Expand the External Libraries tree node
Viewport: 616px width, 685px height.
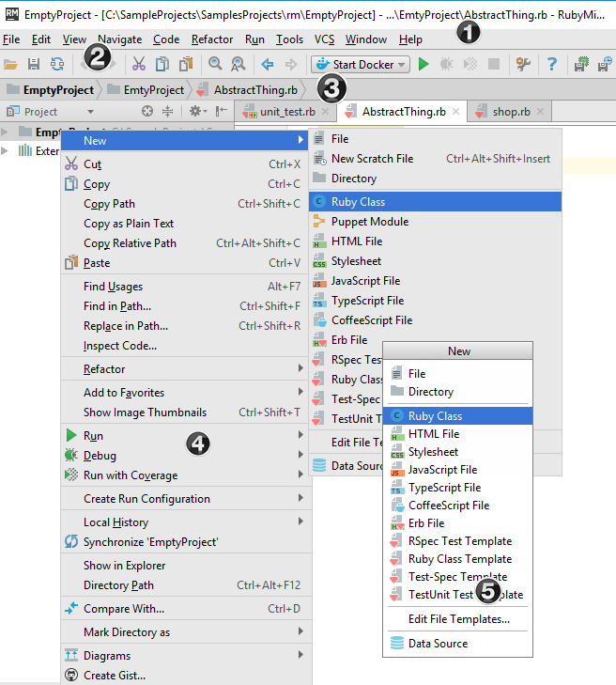click(5, 151)
